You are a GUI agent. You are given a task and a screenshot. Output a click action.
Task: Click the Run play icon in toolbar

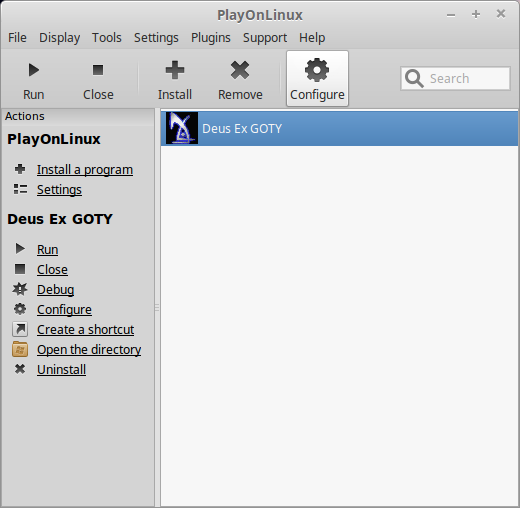point(34,70)
